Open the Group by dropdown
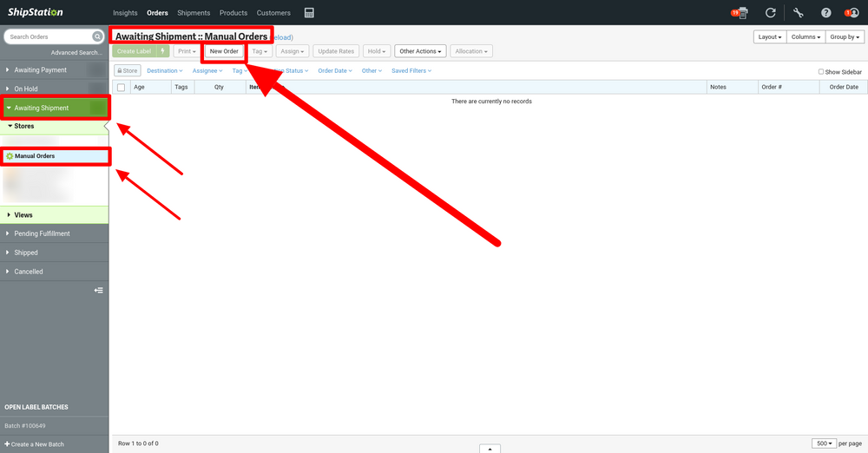This screenshot has width=868, height=453. pos(845,36)
